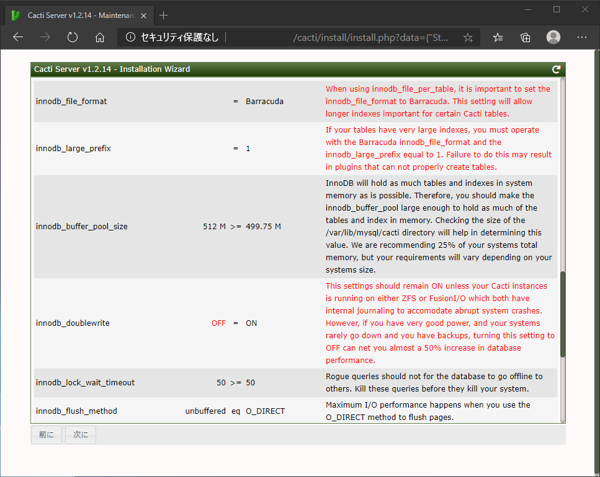Viewport: 600px width, 477px height.
Task: Click the browser page vertical scrollbar
Action: (597, 260)
